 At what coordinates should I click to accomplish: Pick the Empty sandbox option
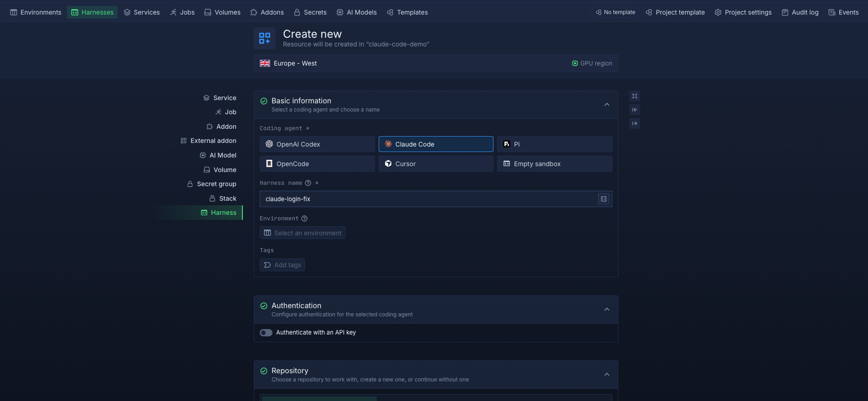coord(555,164)
